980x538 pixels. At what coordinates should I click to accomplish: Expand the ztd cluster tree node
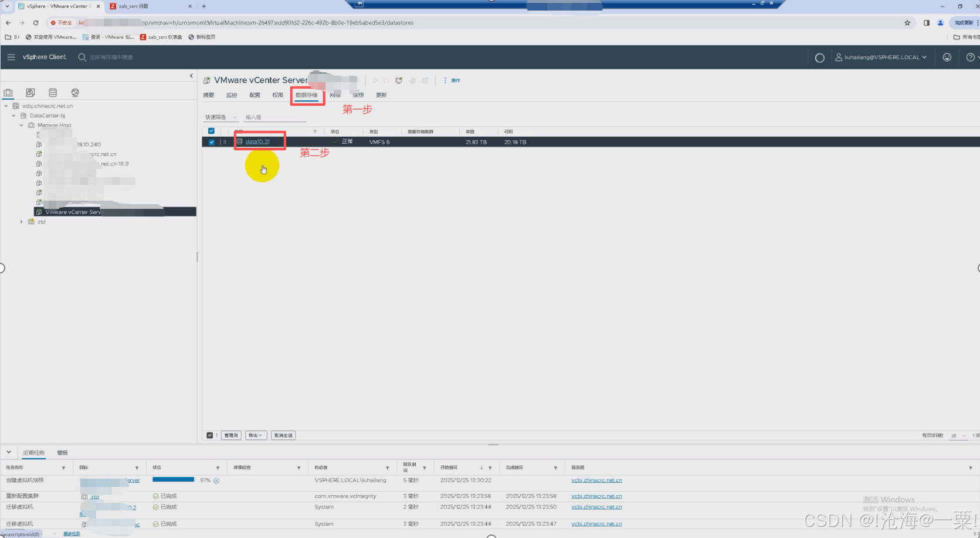pyautogui.click(x=22, y=222)
